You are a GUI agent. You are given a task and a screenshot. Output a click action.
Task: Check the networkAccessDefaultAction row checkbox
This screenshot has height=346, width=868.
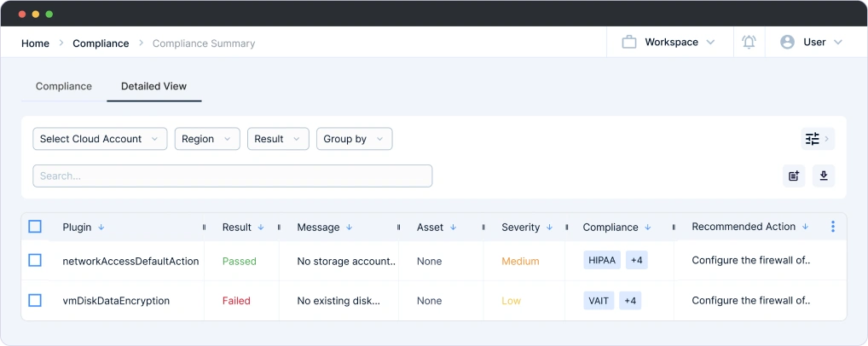(x=35, y=261)
